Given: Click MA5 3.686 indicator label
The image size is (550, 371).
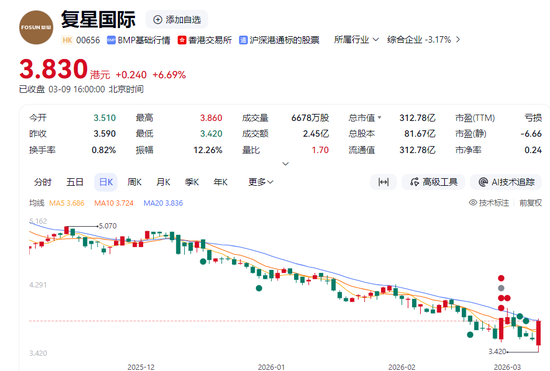Looking at the screenshot, I should (67, 203).
